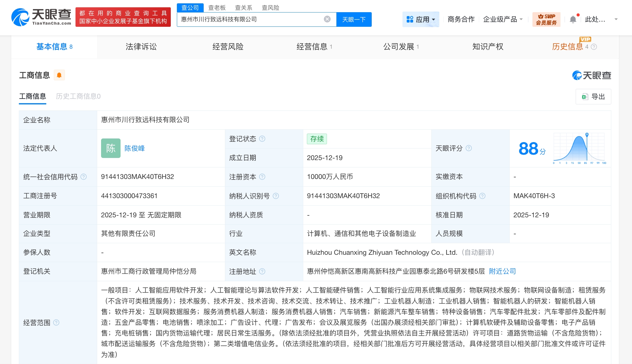Expand the 应用 dropdown menu
The height and width of the screenshot is (364, 632).
point(421,19)
